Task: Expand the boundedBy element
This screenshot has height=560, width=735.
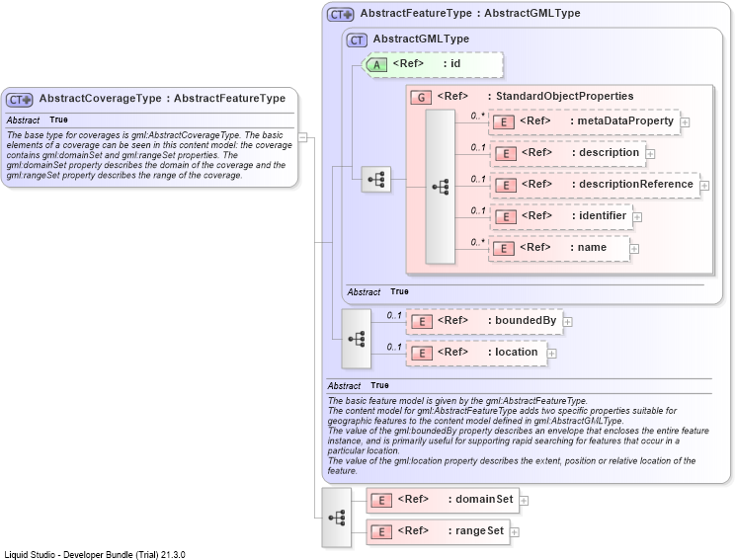Action: (568, 321)
